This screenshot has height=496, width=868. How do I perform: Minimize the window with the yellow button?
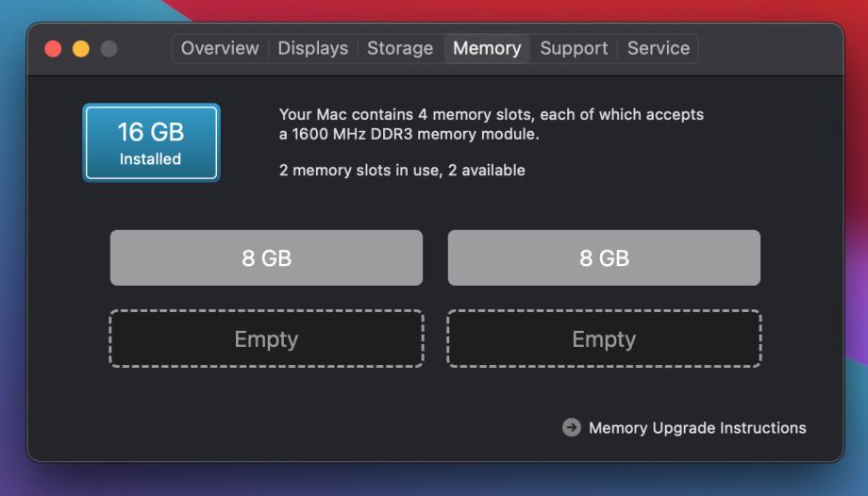81,48
